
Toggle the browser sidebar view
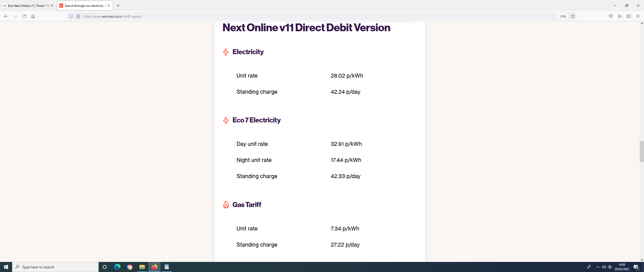[629, 16]
